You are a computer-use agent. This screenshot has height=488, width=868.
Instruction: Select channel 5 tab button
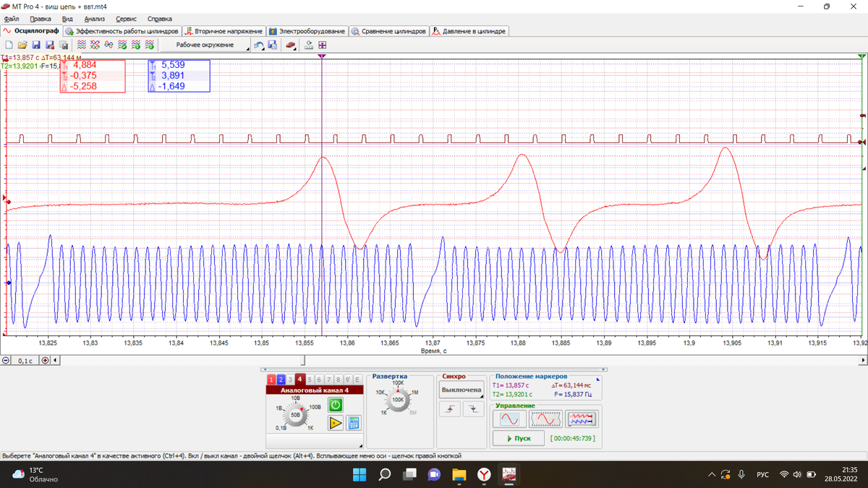[x=310, y=380]
